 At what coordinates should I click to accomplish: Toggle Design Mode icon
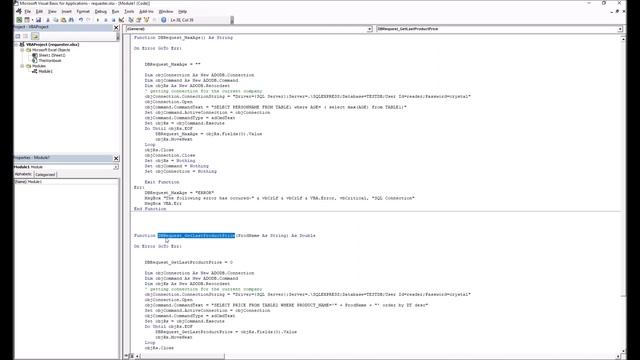pos(121,20)
